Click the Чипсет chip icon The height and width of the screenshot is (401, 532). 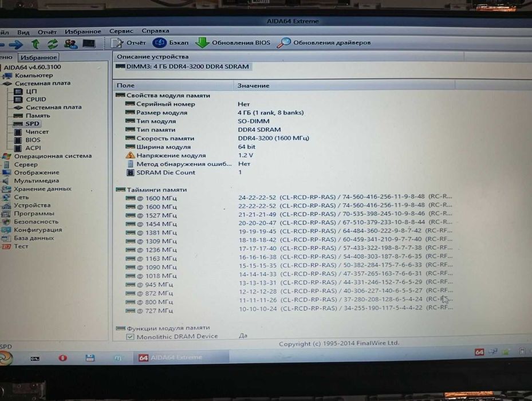tap(18, 132)
